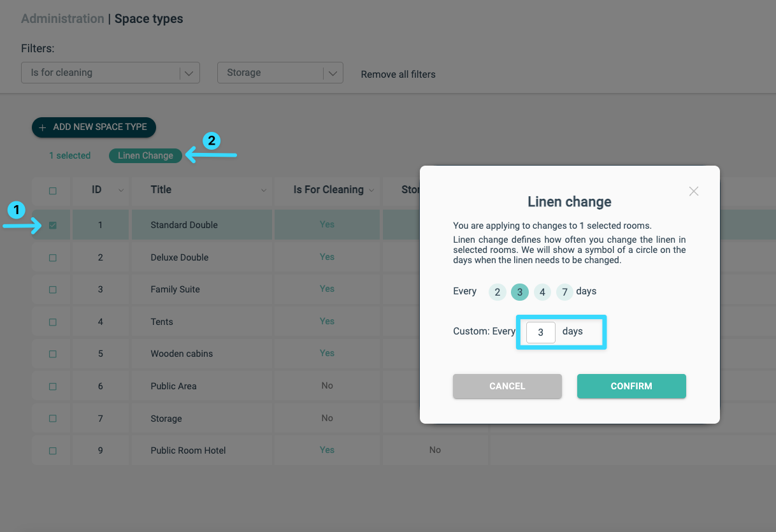
Task: Pick the 7 days circle option
Action: coord(564,292)
